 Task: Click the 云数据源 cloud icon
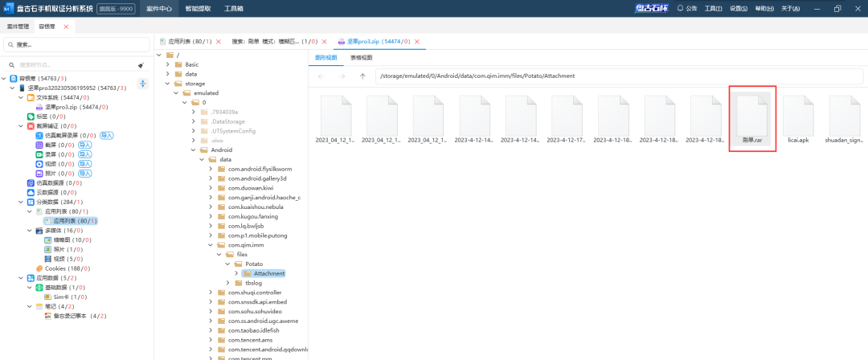pyautogui.click(x=31, y=192)
